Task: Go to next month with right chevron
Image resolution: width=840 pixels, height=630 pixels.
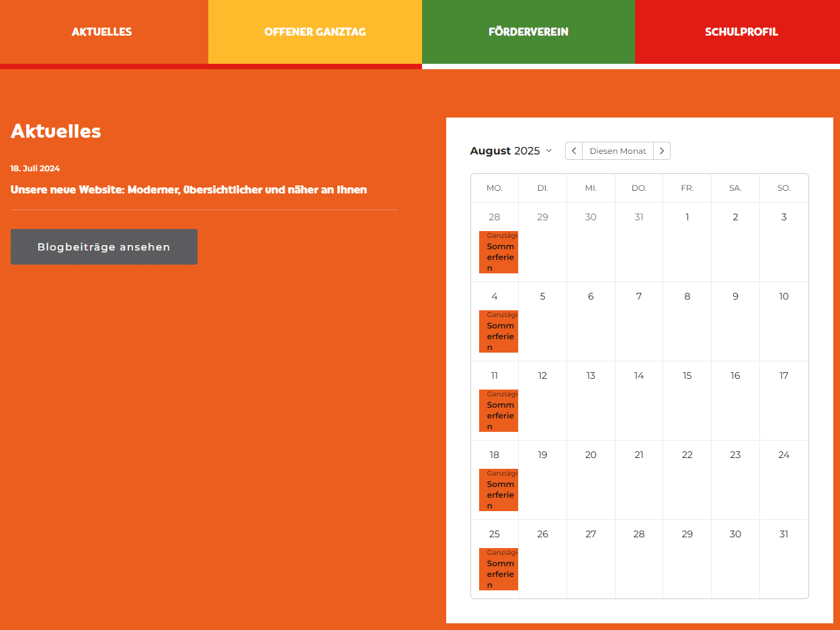Action: pos(662,151)
